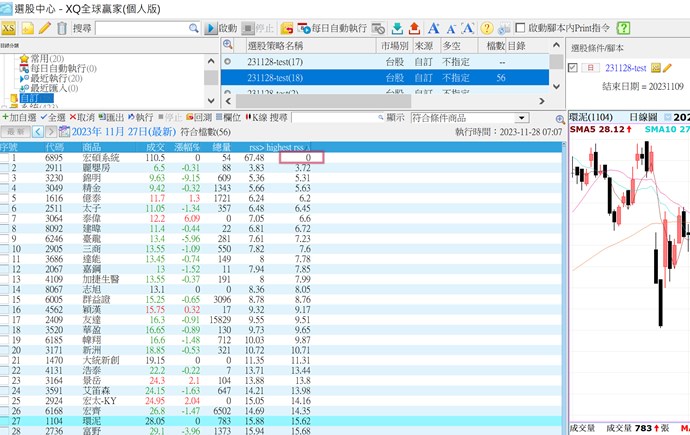This screenshot has width=690, height=435.
Task: Sort by the 漲幅% column header
Action: coord(187,146)
